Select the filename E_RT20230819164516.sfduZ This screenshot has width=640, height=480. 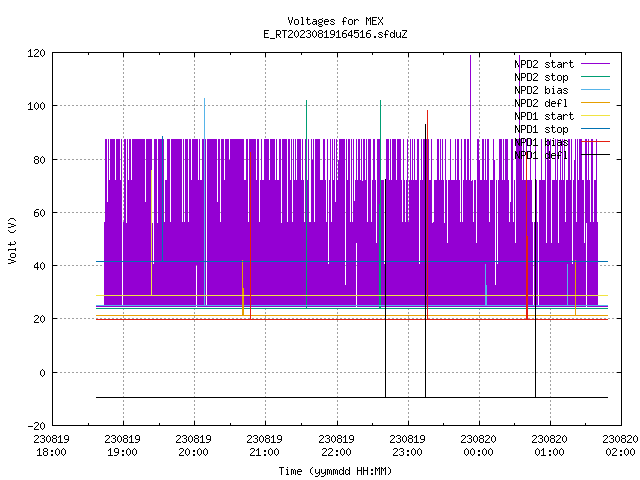pyautogui.click(x=335, y=34)
